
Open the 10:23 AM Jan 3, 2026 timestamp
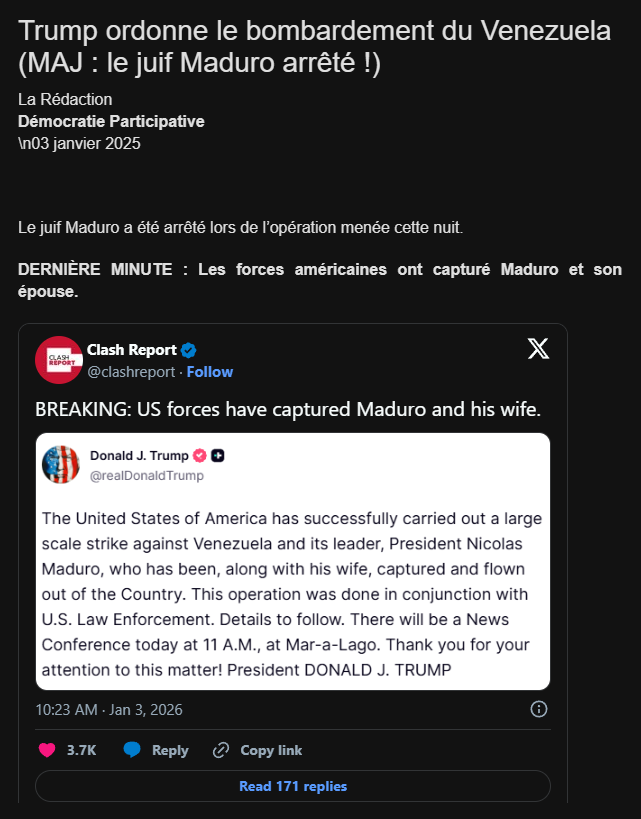(109, 709)
